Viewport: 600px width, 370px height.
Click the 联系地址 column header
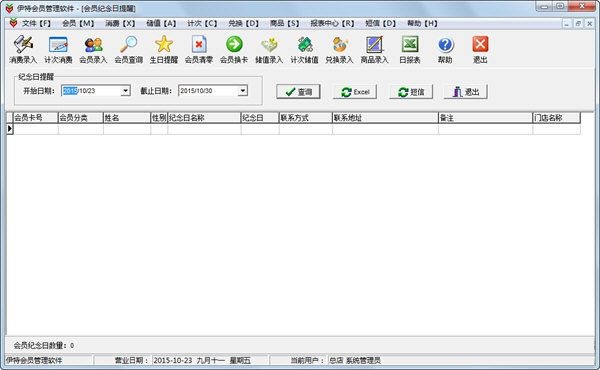[385, 118]
